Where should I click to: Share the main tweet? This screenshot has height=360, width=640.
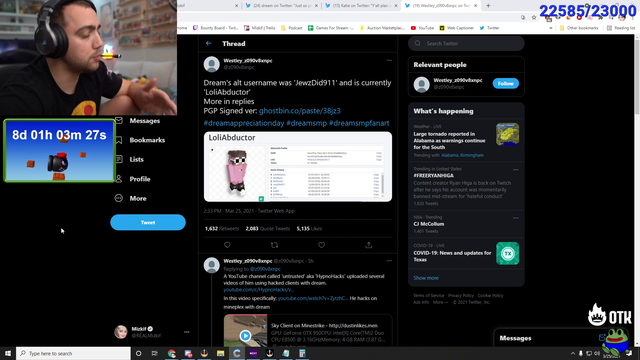369,245
